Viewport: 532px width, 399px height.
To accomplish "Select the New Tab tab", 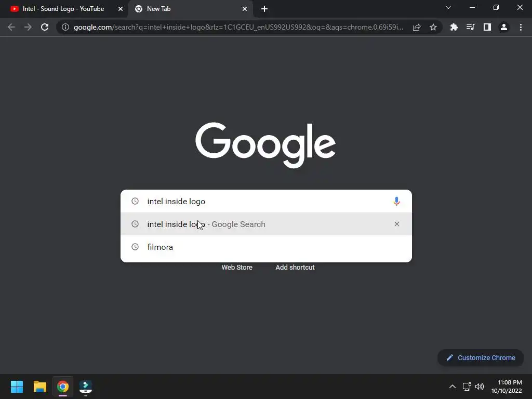I will click(x=191, y=9).
